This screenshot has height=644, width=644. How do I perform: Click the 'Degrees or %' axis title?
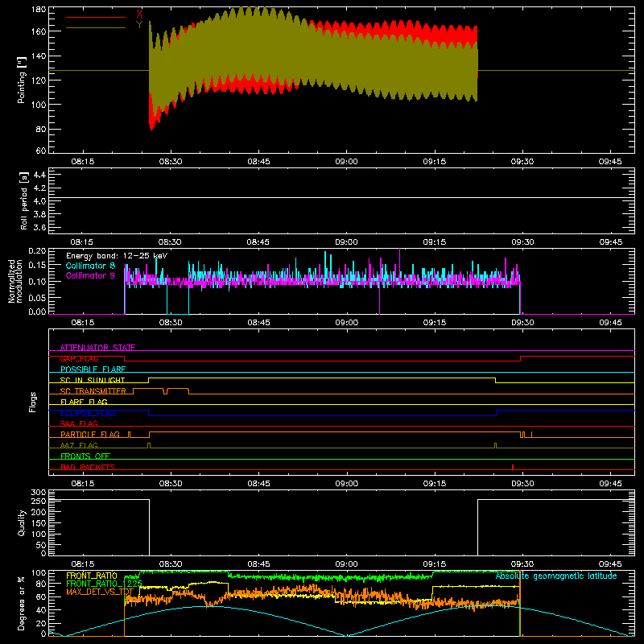22,603
